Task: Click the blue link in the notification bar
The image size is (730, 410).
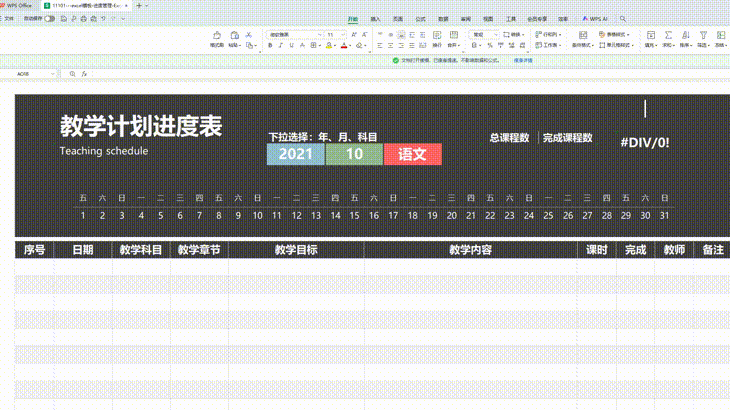Action: (x=523, y=60)
